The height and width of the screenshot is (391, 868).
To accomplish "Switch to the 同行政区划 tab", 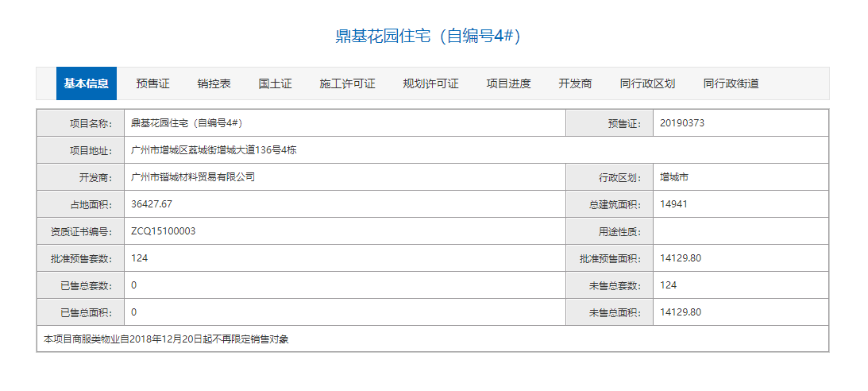I will 647,83.
